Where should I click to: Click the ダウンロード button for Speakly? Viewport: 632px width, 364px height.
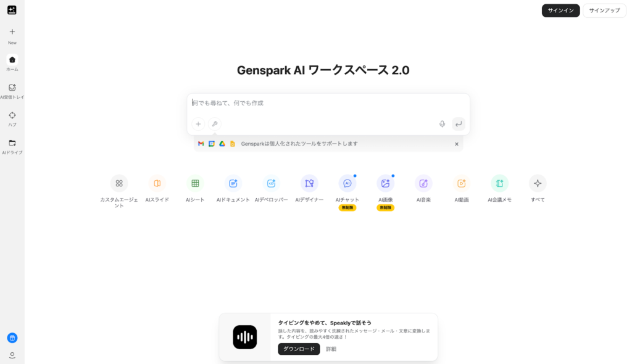pyautogui.click(x=299, y=349)
